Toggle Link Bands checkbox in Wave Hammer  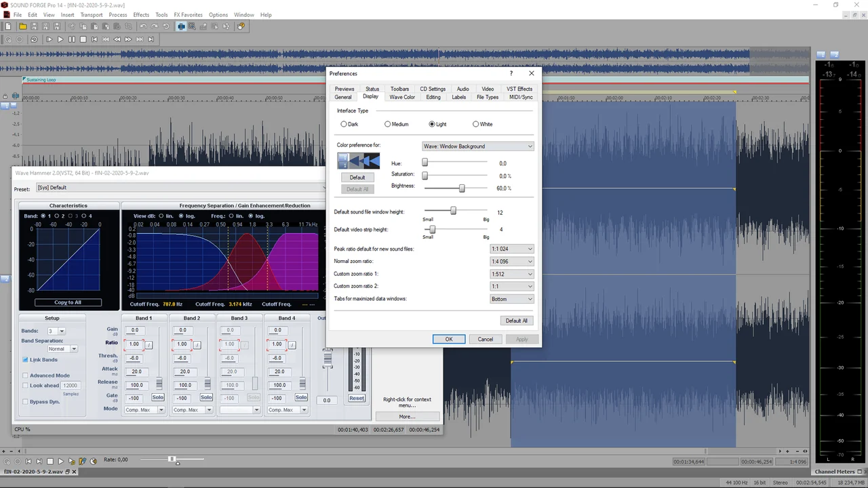[x=26, y=360]
